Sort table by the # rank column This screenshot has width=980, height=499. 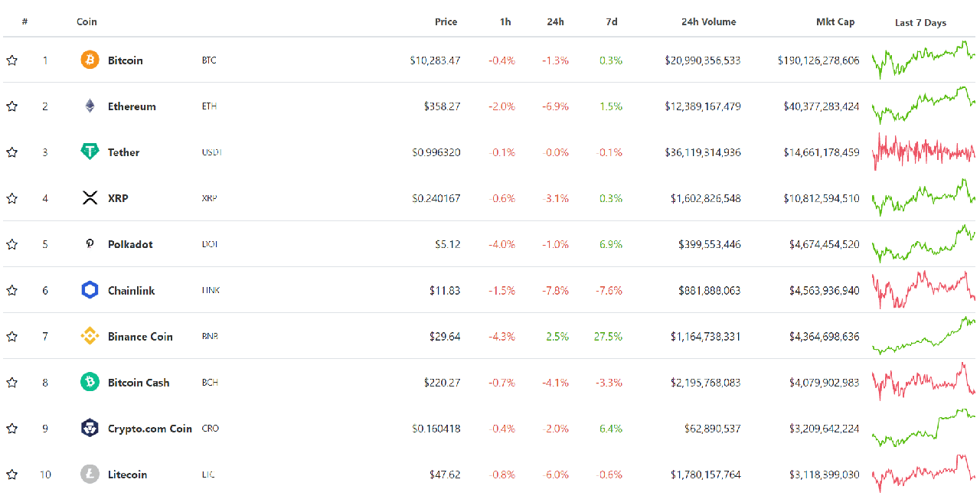click(24, 21)
